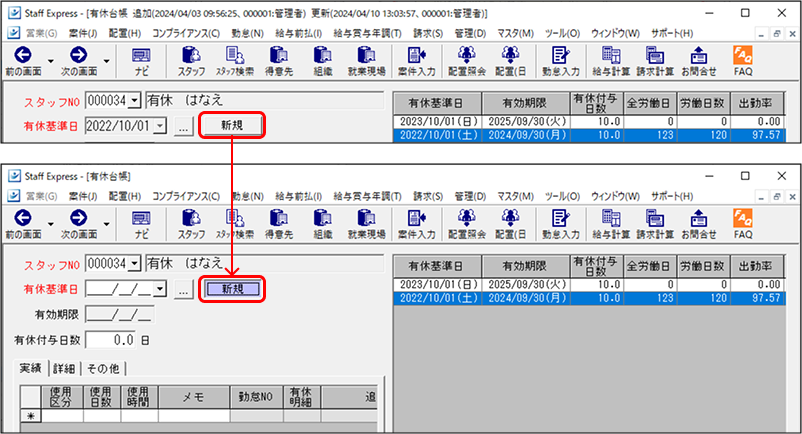The width and height of the screenshot is (802, 434).
Task: Switch to 詳細 tab
Action: point(64,369)
